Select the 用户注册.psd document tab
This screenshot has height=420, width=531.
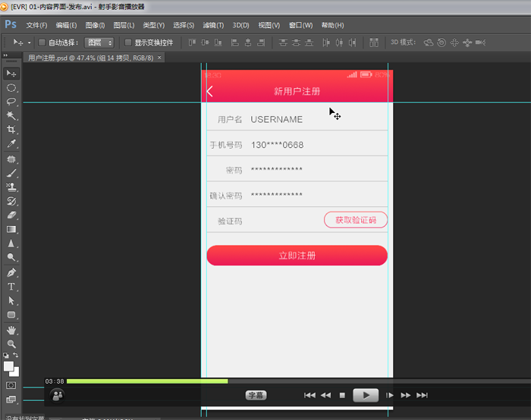coord(90,58)
